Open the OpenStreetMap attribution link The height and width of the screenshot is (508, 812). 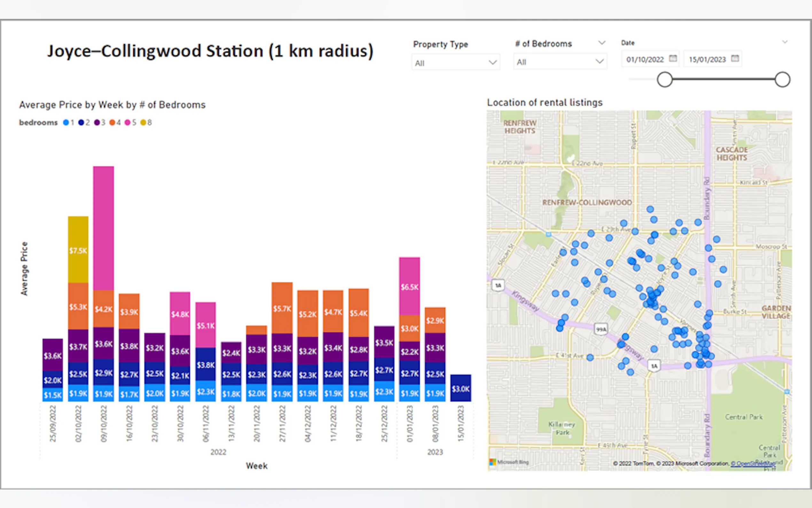[753, 464]
